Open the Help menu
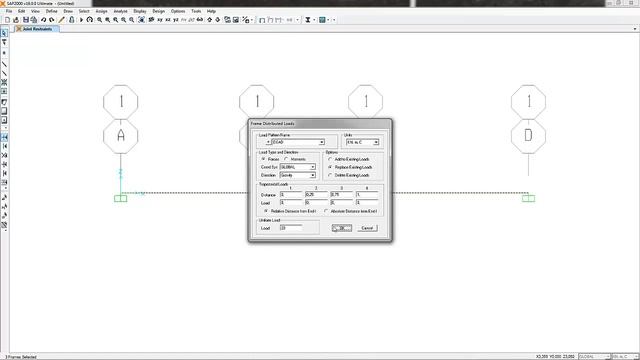Screen dimensions: 640x360 (211, 11)
